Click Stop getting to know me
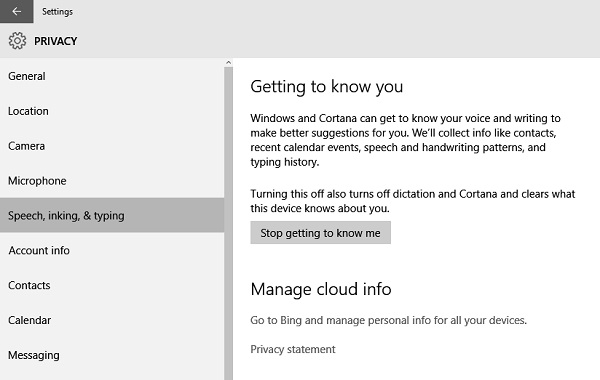This screenshot has height=380, width=600. pos(321,233)
